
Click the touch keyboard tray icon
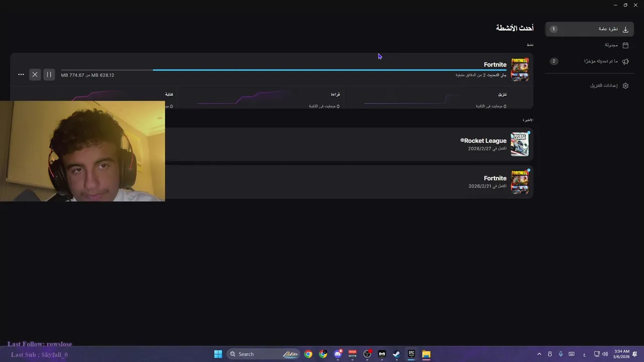[x=572, y=354]
